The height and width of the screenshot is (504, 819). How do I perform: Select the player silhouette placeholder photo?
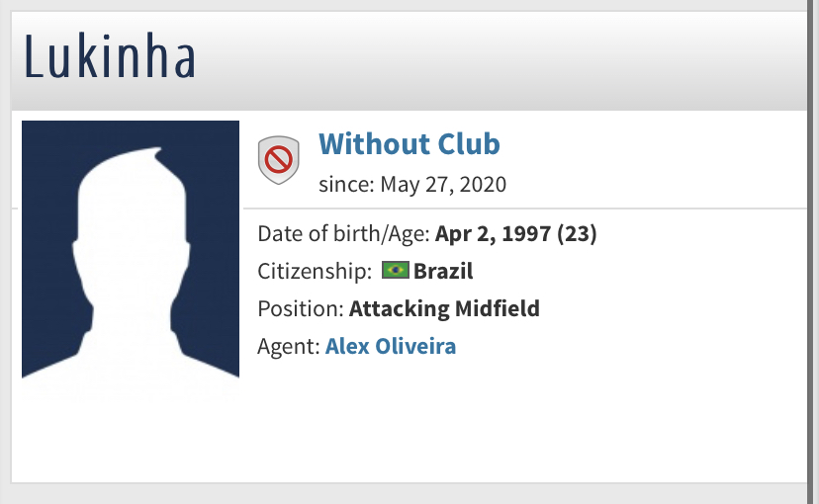point(131,262)
